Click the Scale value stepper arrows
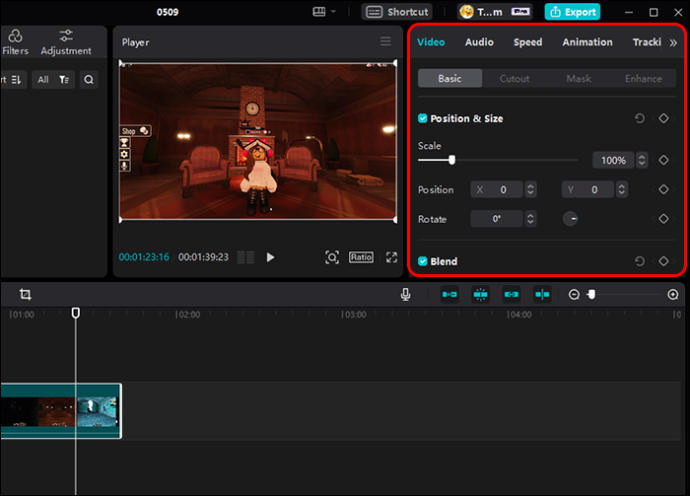 [642, 160]
